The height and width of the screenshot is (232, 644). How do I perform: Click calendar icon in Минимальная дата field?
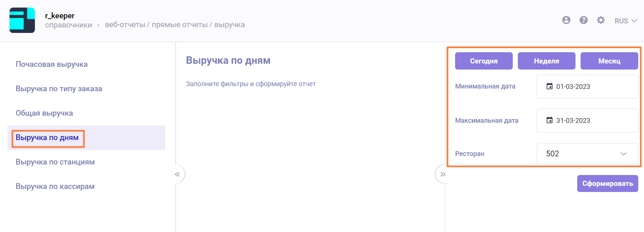[x=549, y=86]
